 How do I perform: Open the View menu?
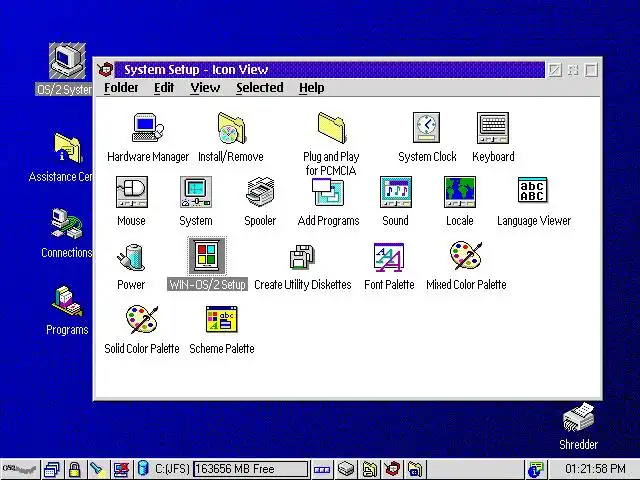[205, 87]
